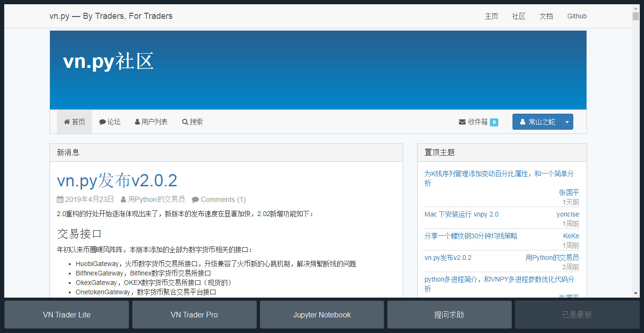
Task: Open the 社区 top navigation item
Action: point(519,16)
